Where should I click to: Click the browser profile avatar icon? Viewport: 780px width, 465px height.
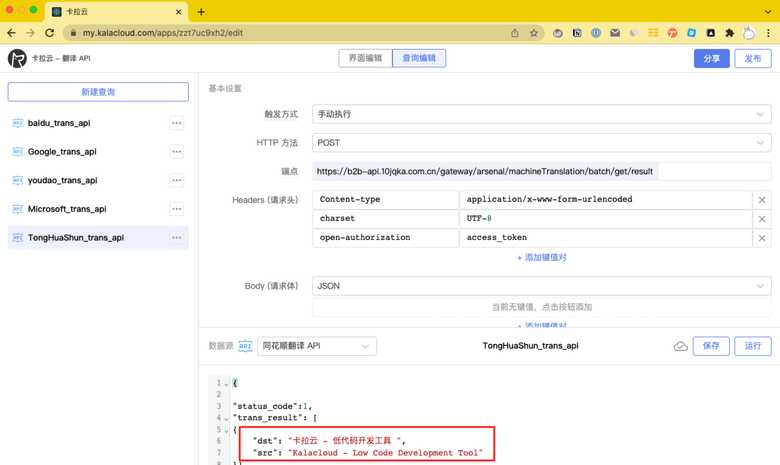749,33
